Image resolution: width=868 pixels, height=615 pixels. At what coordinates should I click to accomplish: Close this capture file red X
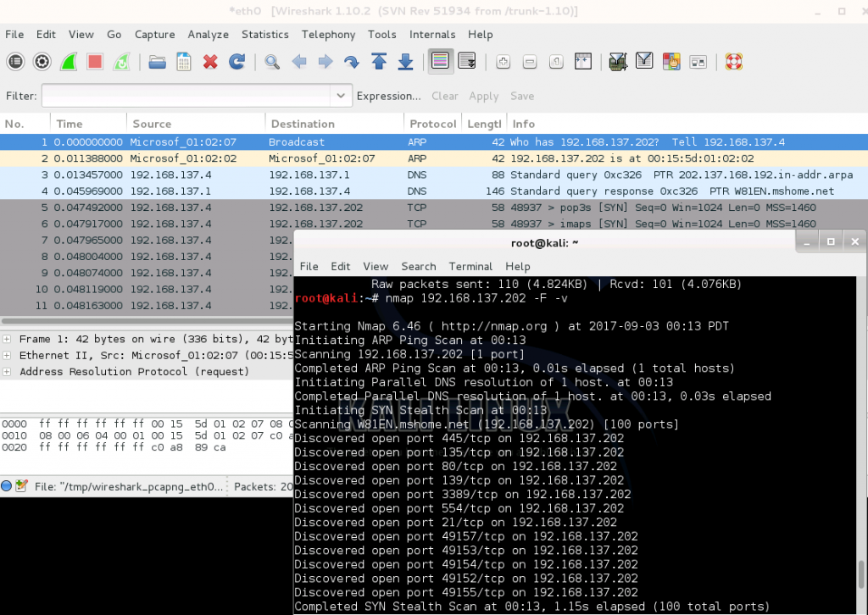point(210,61)
